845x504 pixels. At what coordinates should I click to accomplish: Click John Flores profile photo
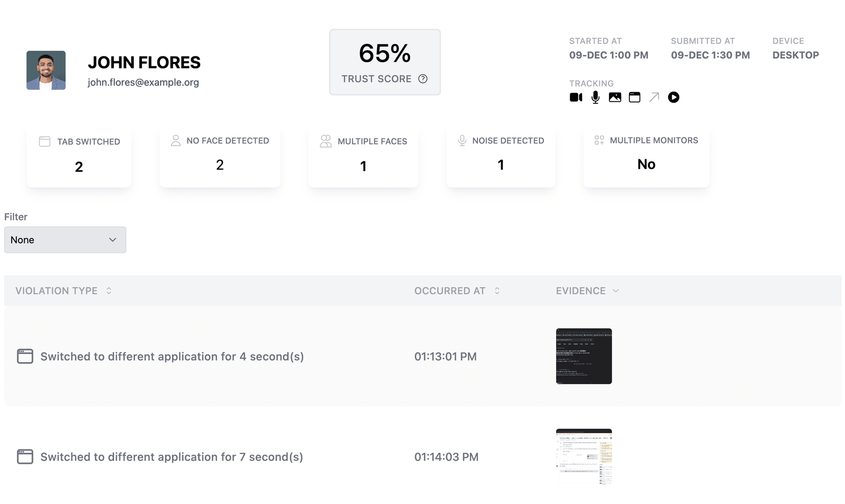coord(46,70)
